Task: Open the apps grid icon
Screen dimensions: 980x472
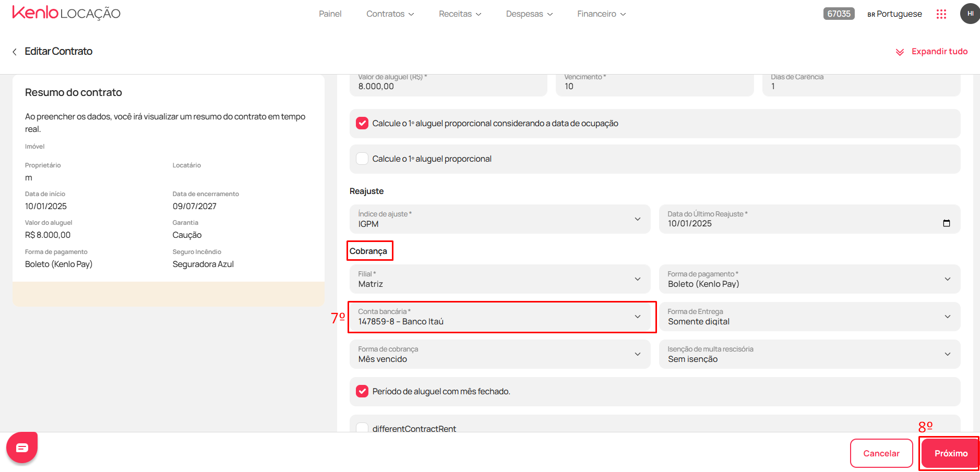Action: (x=941, y=14)
